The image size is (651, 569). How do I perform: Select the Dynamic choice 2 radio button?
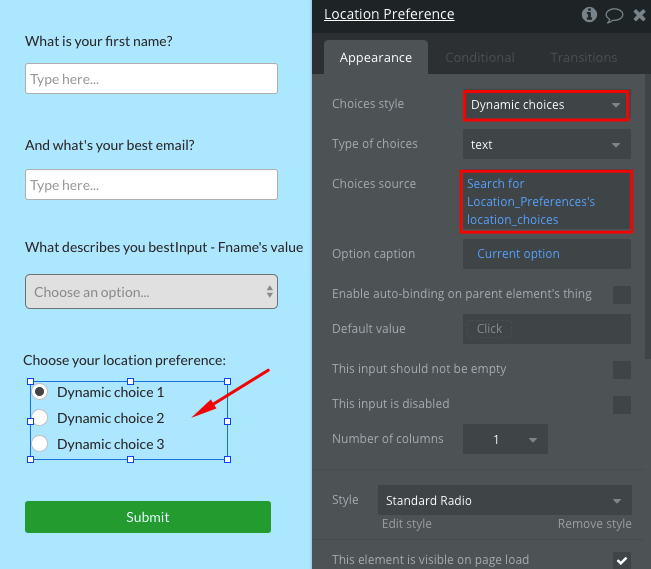tap(40, 418)
